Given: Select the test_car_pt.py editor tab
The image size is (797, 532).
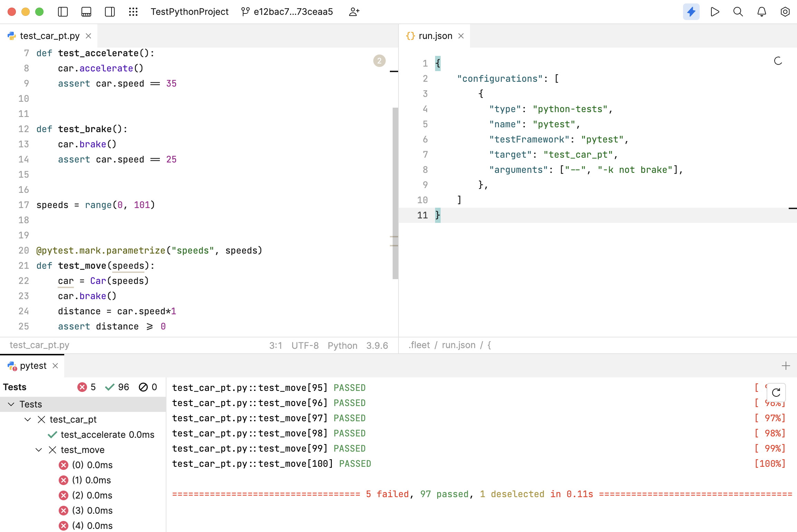Looking at the screenshot, I should tap(50, 36).
